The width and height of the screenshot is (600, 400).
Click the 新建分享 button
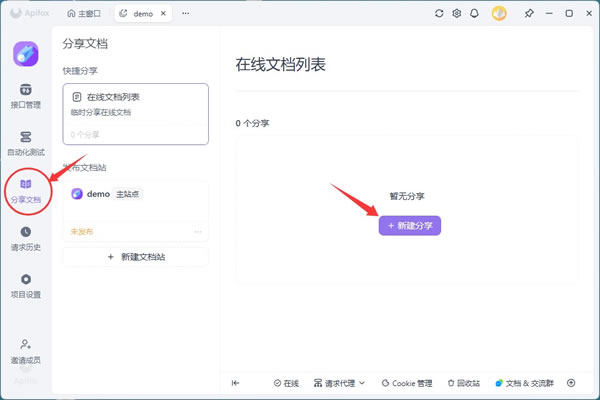pos(409,226)
